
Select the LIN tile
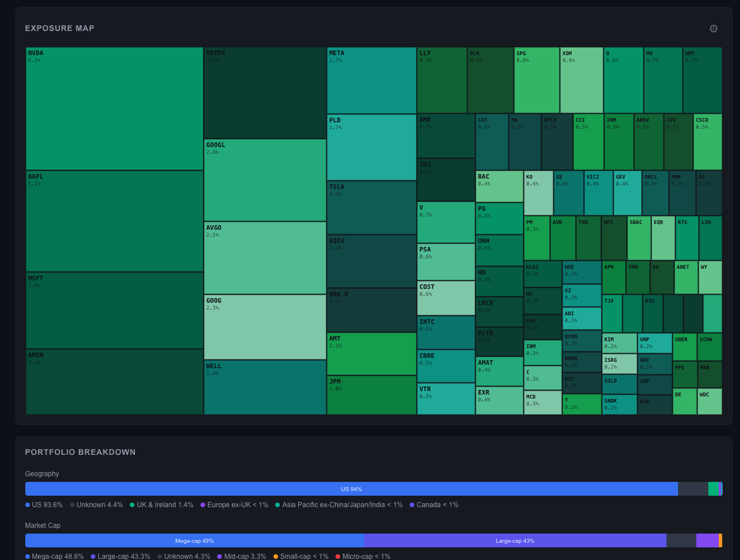pos(711,238)
